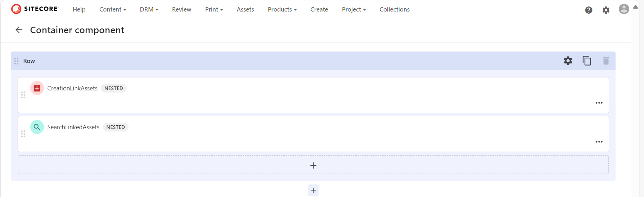Open more options for CreationLinkAssets
The height and width of the screenshot is (197, 644).
coord(599,103)
